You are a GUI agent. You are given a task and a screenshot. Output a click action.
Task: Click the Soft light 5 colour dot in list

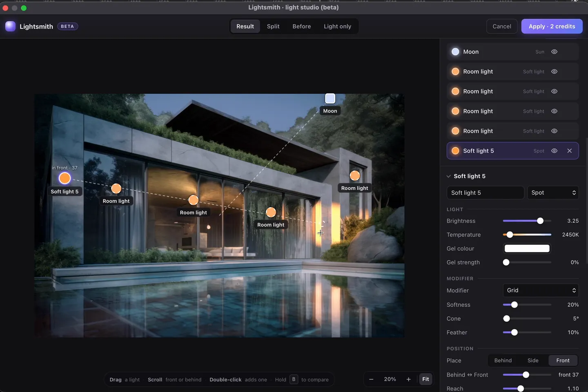455,151
